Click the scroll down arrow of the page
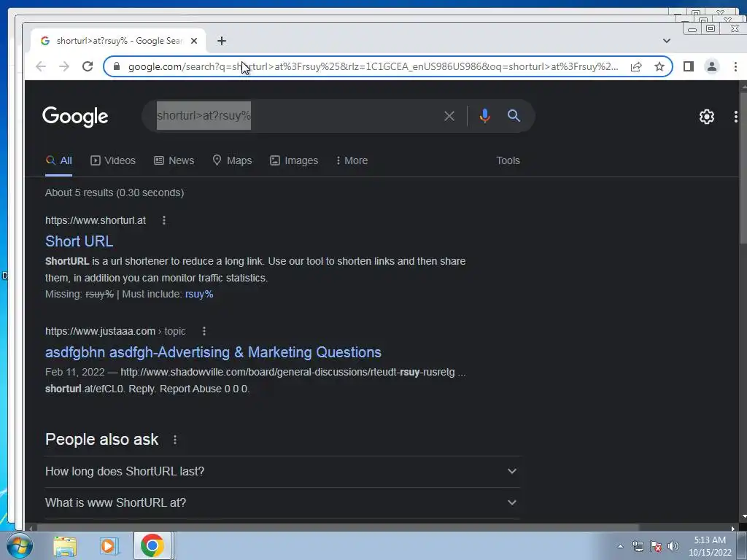Image resolution: width=747 pixels, height=560 pixels. tap(743, 516)
